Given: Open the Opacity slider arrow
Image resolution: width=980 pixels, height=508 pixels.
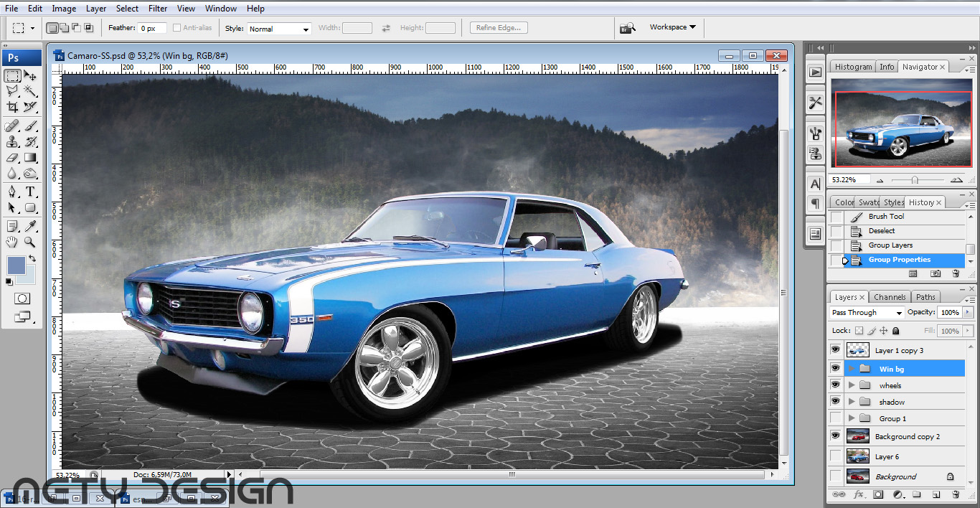Looking at the screenshot, I should pyautogui.click(x=968, y=313).
